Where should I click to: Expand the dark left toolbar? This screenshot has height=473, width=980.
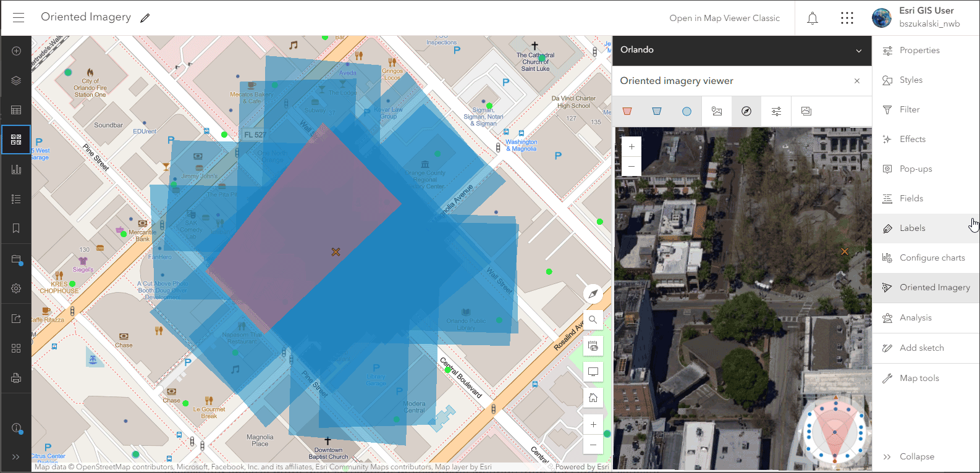pos(16,457)
